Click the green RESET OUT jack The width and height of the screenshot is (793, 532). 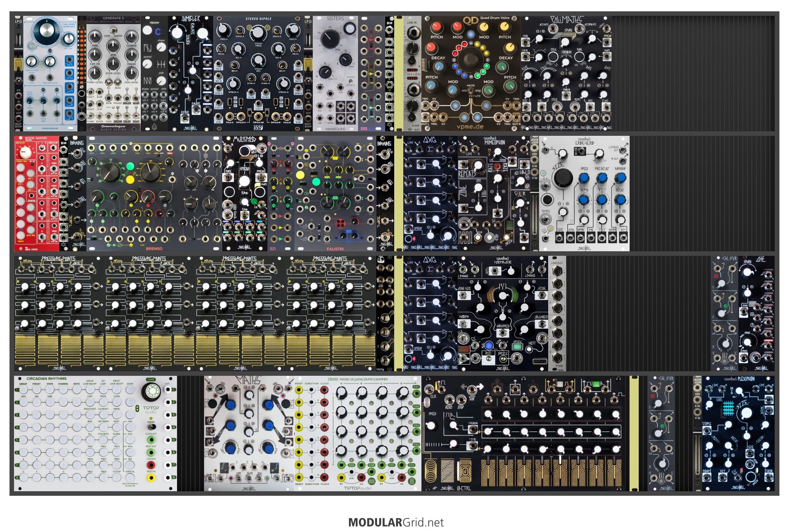click(x=151, y=452)
